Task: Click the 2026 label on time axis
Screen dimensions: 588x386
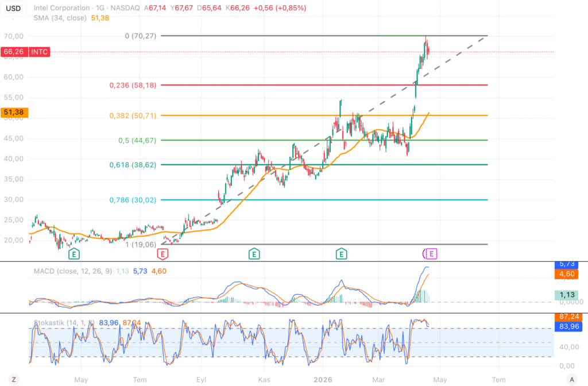Action: point(322,379)
